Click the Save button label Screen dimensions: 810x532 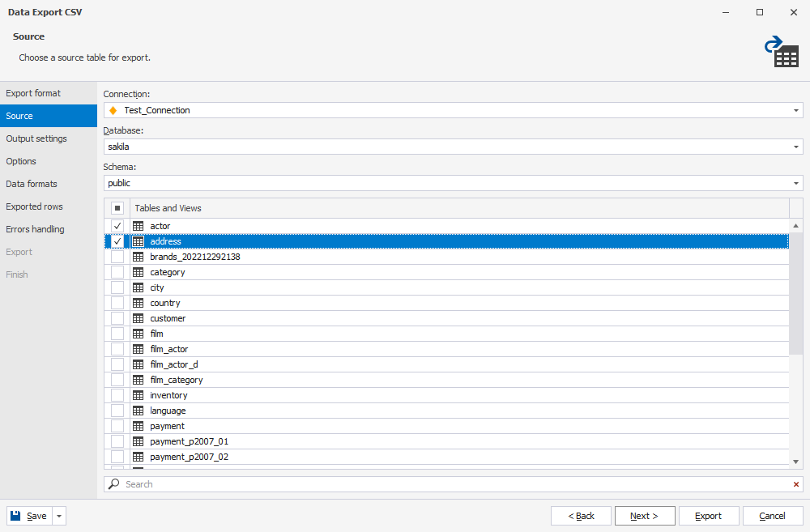pyautogui.click(x=36, y=516)
